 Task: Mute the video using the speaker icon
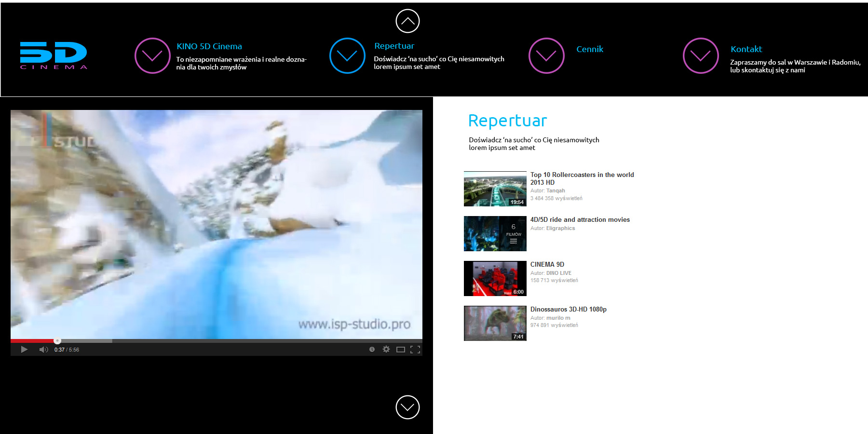[x=43, y=350]
